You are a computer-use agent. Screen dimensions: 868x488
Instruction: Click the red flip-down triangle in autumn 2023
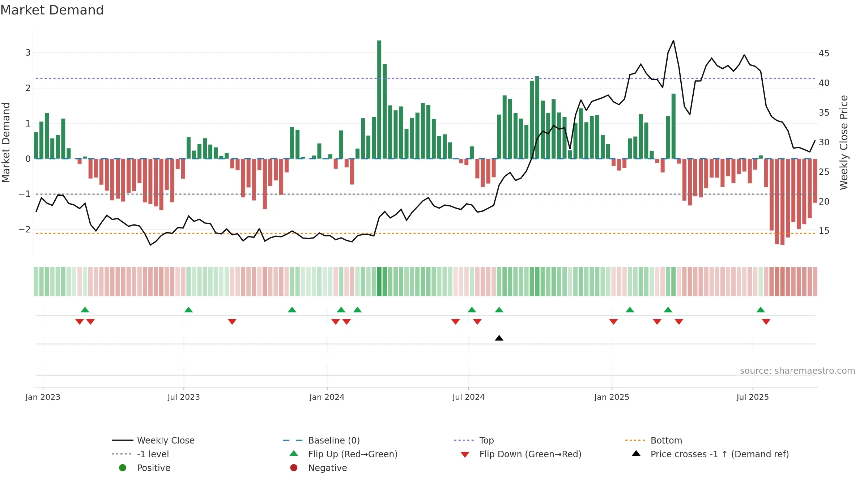click(232, 322)
